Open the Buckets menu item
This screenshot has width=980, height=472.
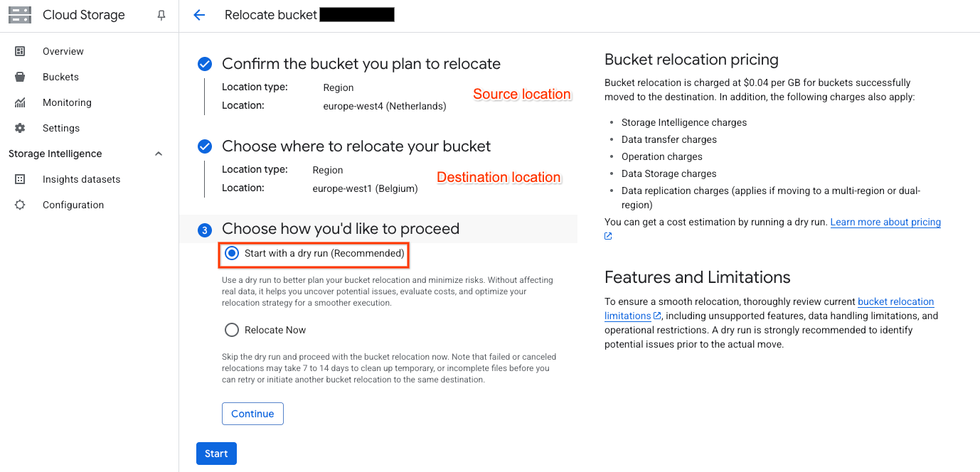click(60, 77)
